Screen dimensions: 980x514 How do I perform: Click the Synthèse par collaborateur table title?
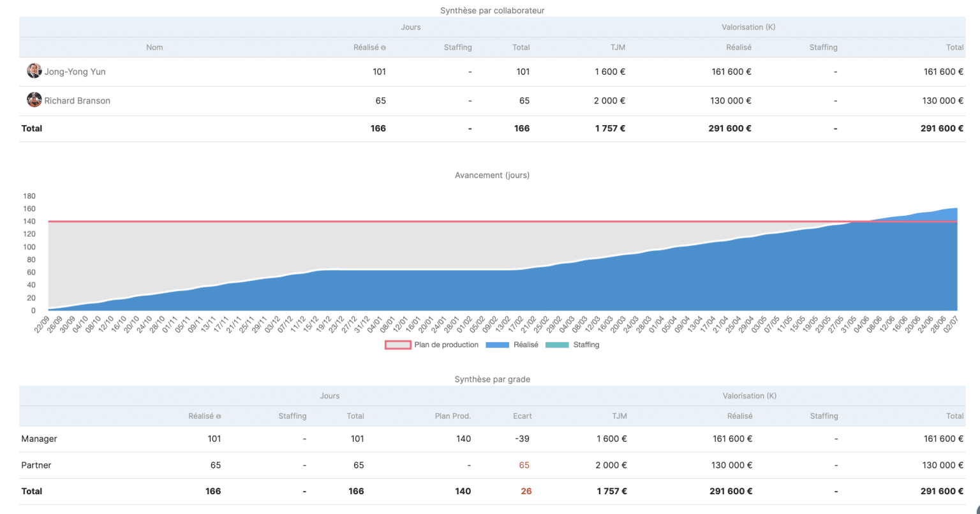pos(492,10)
